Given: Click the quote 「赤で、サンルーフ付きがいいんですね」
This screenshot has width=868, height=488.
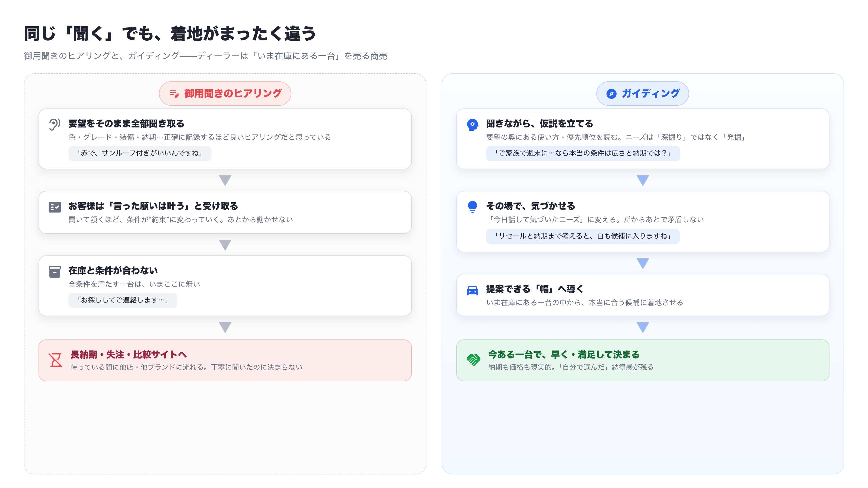Looking at the screenshot, I should [x=140, y=153].
